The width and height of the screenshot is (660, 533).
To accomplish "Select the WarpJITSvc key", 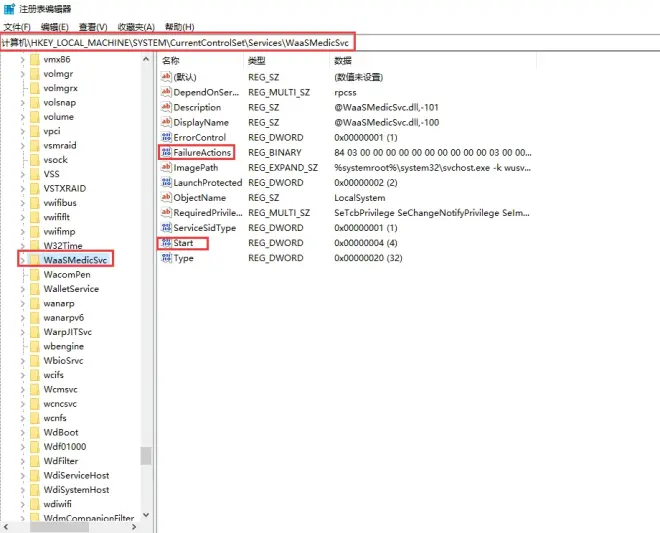I will click(x=67, y=332).
